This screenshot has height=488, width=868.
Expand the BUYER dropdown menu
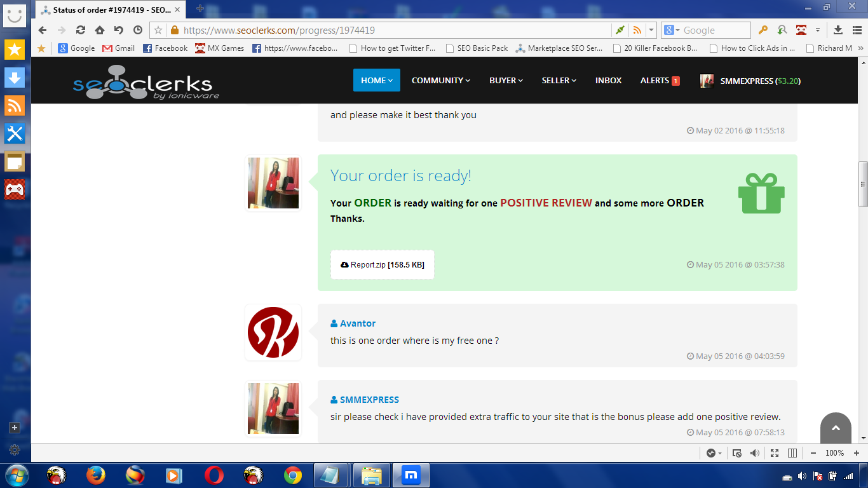pos(506,80)
